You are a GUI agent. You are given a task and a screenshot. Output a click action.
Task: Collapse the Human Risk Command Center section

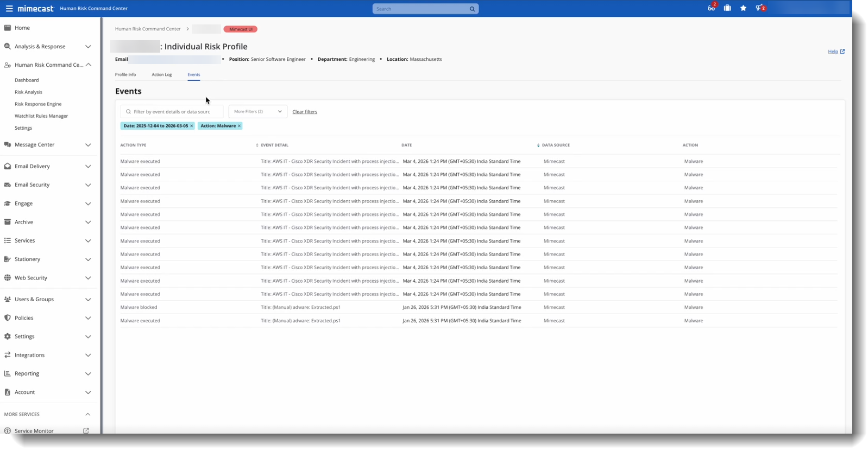tap(88, 65)
